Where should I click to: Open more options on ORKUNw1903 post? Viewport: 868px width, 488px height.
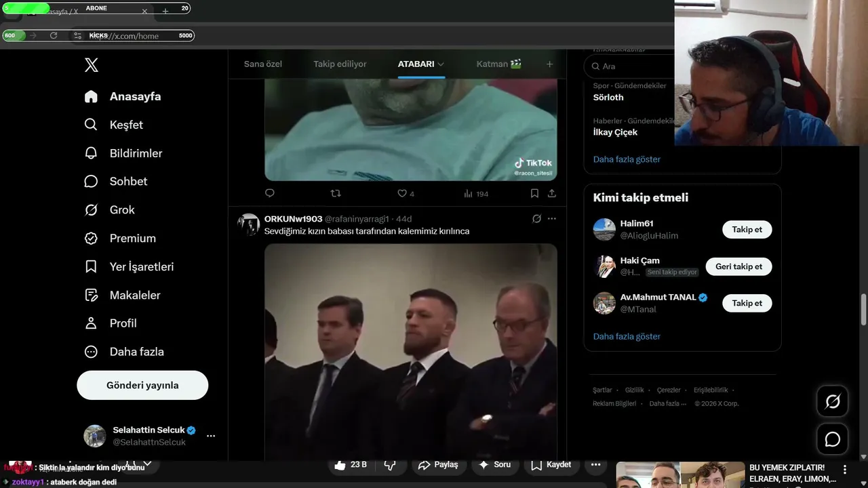pyautogui.click(x=552, y=219)
